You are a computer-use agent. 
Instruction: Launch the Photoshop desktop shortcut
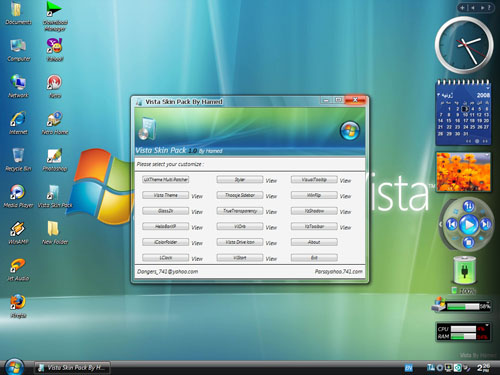tap(55, 160)
